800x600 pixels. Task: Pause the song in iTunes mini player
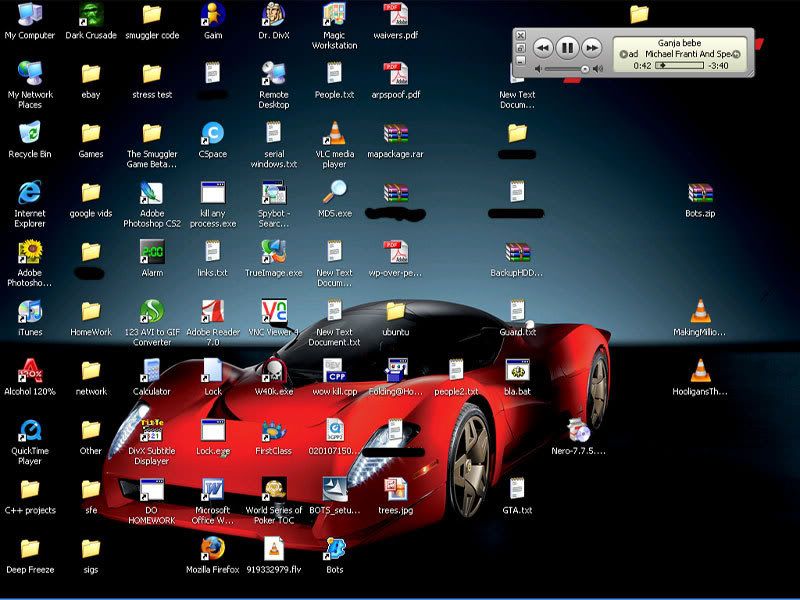point(567,47)
